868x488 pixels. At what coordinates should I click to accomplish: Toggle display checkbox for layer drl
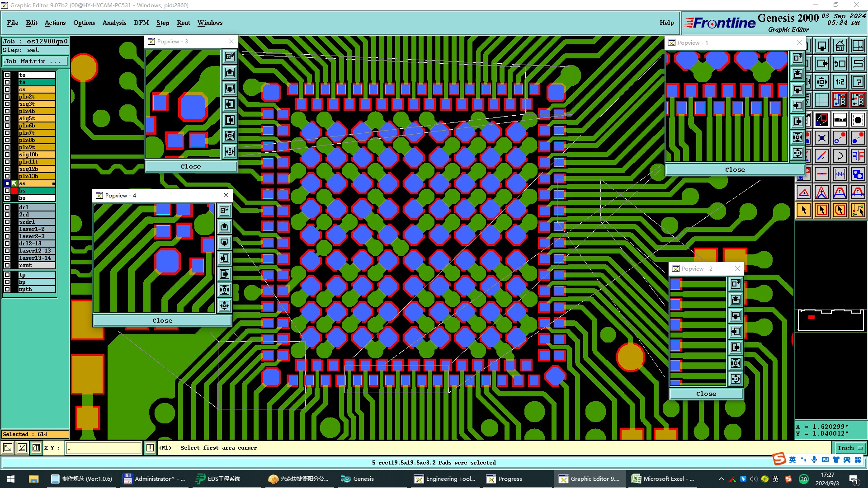[7, 207]
